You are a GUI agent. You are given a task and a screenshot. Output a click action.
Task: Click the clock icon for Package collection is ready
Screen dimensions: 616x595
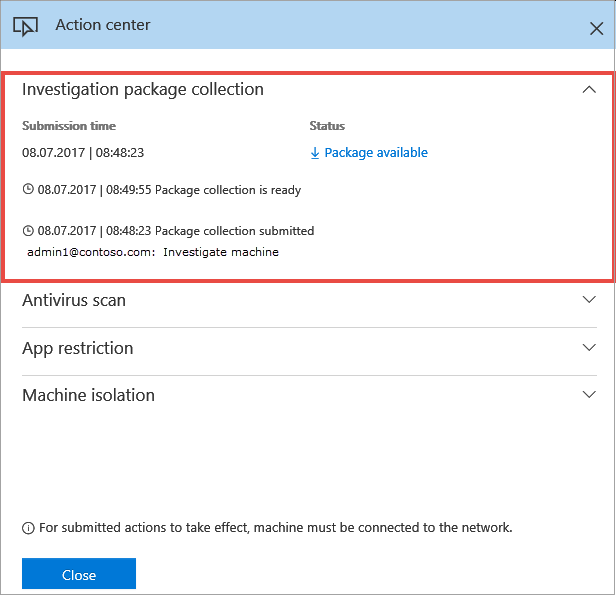tap(28, 189)
